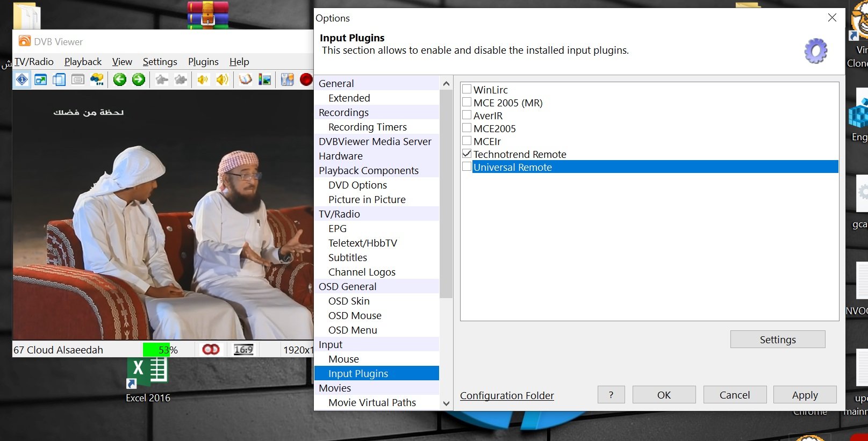Screen dimensions: 868x441
Task: Click the red record button icon
Action: pyautogui.click(x=306, y=80)
